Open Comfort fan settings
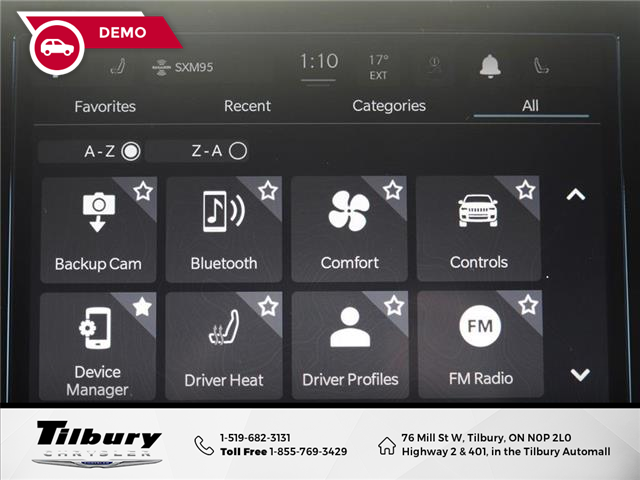640x480 pixels. pyautogui.click(x=349, y=230)
